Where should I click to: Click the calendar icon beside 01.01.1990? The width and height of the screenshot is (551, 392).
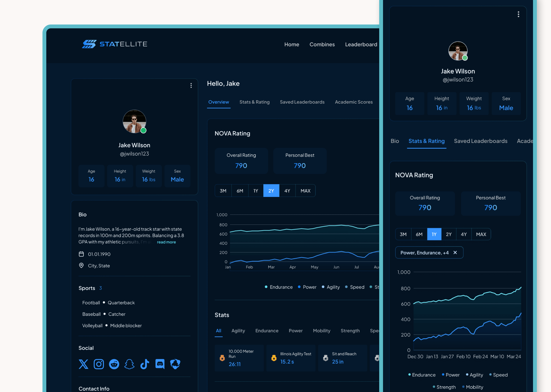81,254
